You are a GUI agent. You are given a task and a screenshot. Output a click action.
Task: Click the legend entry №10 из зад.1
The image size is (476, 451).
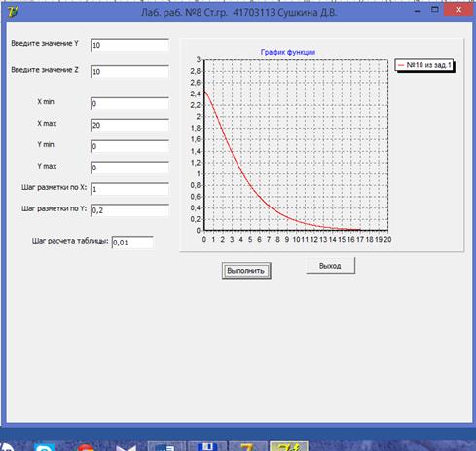pyautogui.click(x=424, y=65)
